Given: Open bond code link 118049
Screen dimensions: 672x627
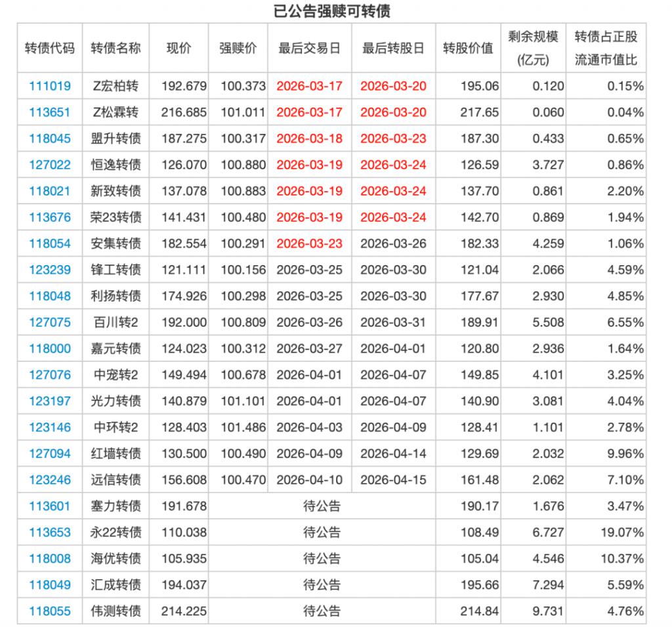Looking at the screenshot, I should coord(50,585).
